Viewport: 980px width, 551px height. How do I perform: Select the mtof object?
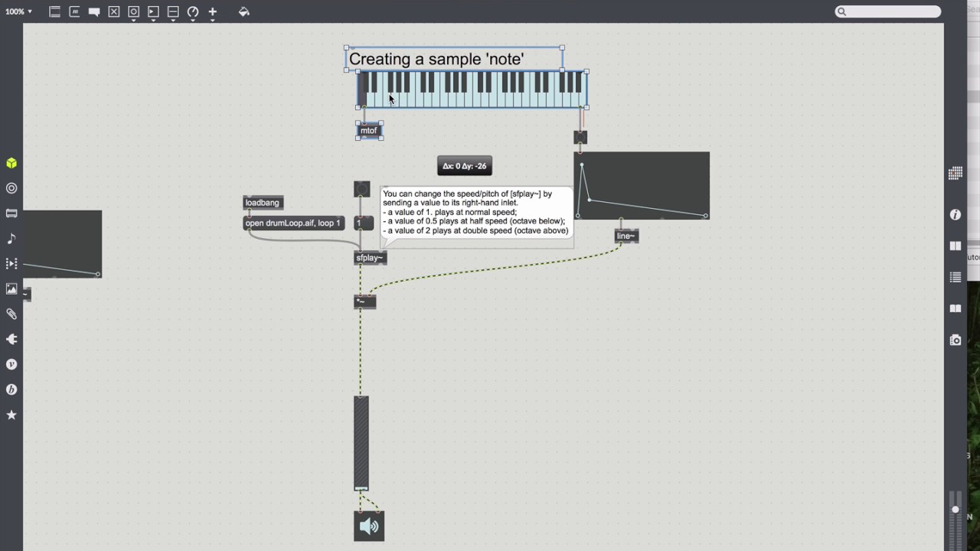[369, 131]
